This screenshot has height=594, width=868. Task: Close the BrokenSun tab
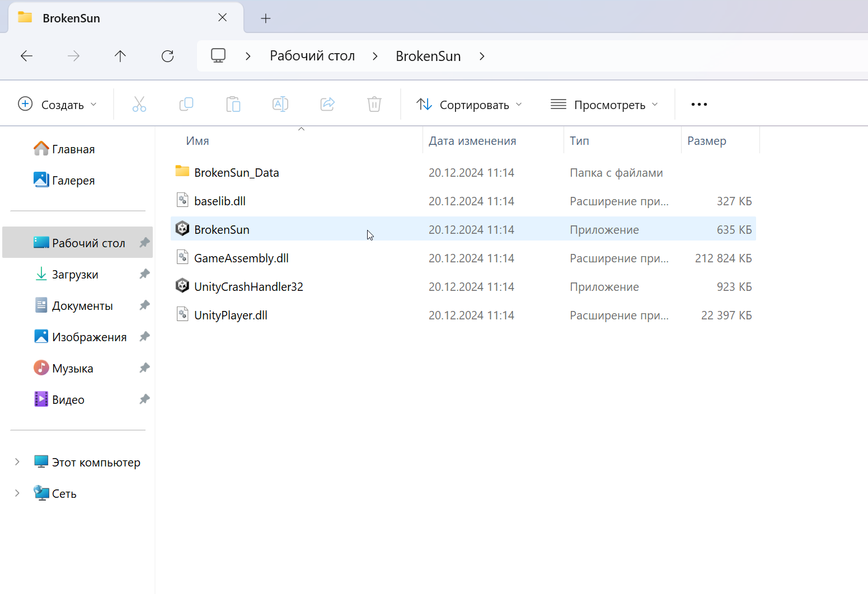(223, 18)
